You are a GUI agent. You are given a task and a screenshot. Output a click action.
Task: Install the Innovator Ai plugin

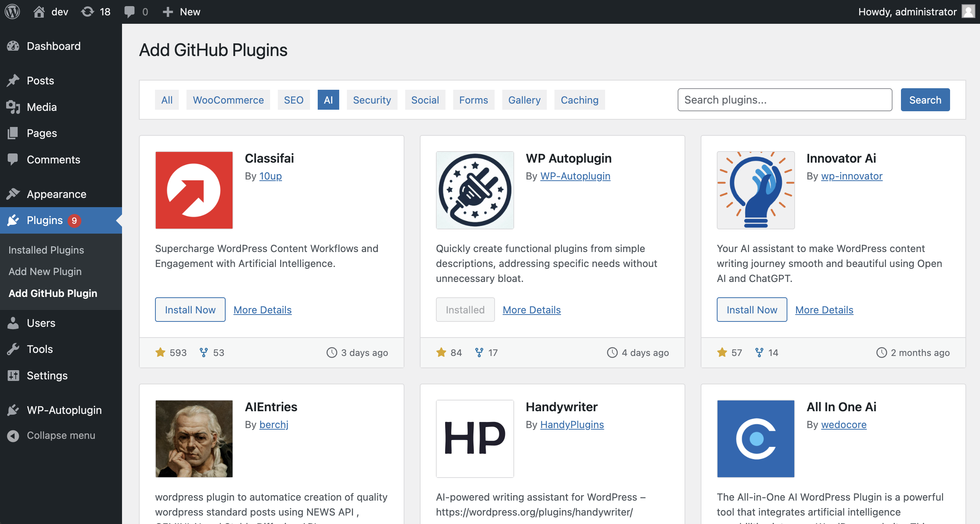[751, 310]
